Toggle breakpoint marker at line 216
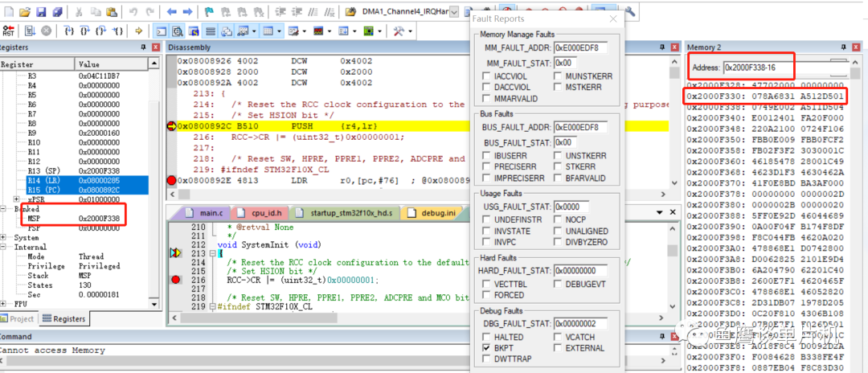 pyautogui.click(x=176, y=280)
